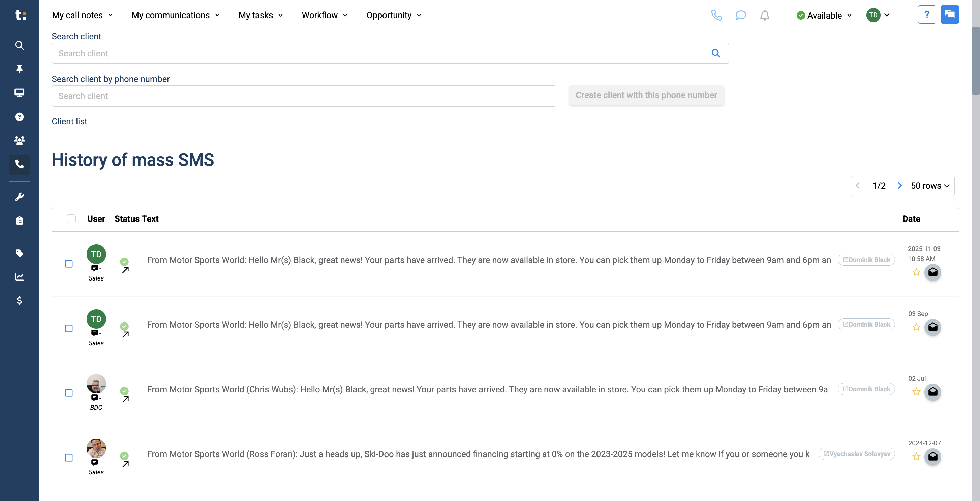Select the checkbox for the first SMS row
This screenshot has width=980, height=501.
coord(69,264)
